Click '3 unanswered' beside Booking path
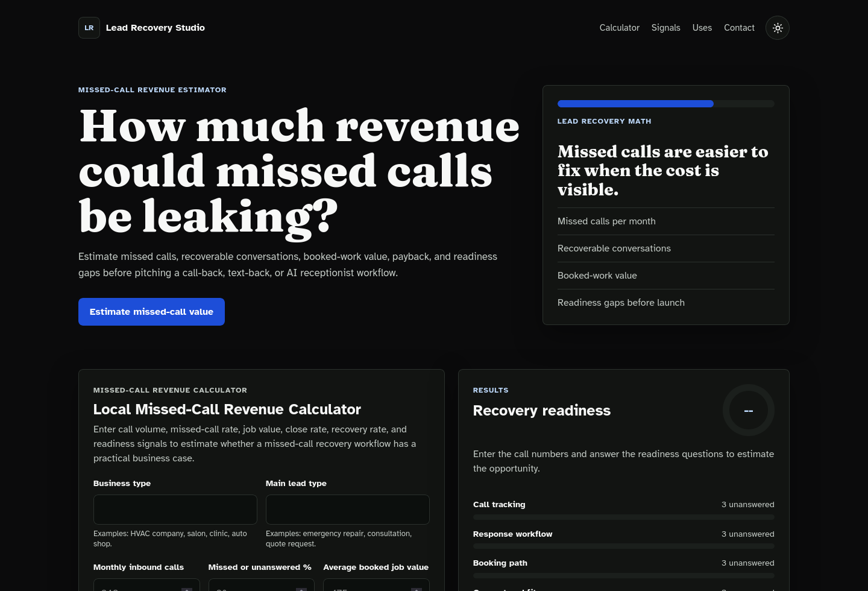 [x=748, y=563]
